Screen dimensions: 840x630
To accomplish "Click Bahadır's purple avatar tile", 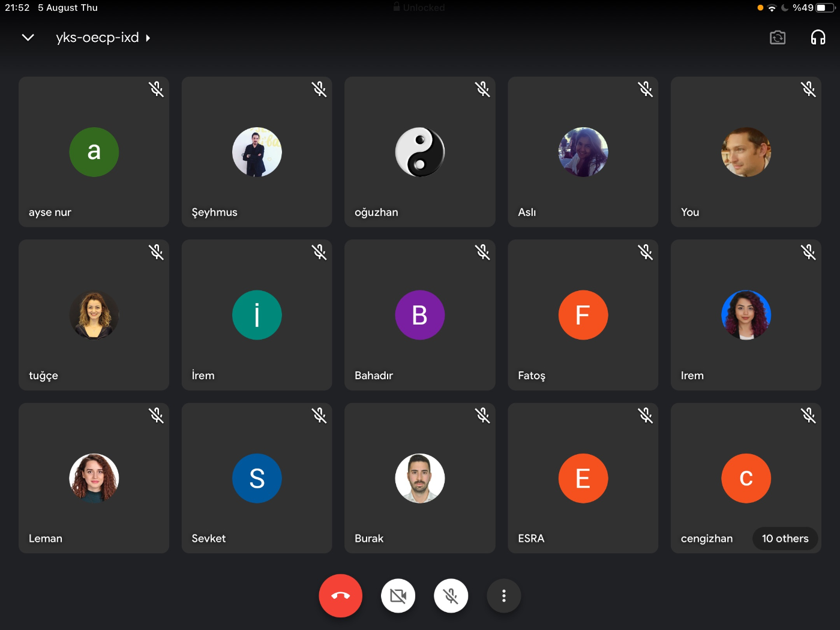I will tap(419, 315).
